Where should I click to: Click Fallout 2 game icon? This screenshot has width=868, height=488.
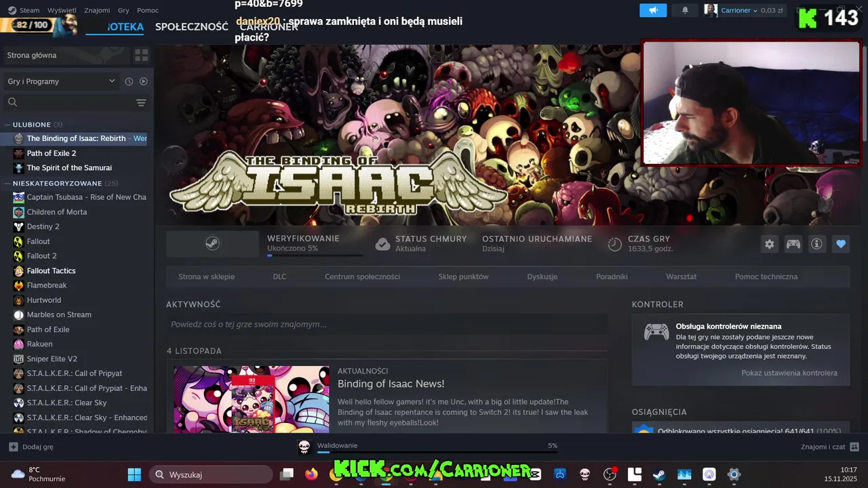pos(19,256)
